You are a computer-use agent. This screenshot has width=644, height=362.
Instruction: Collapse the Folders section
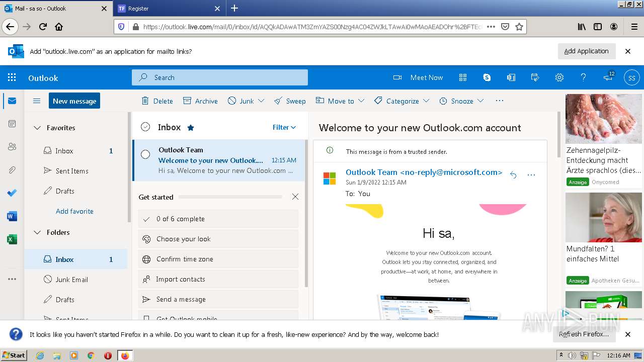[37, 232]
